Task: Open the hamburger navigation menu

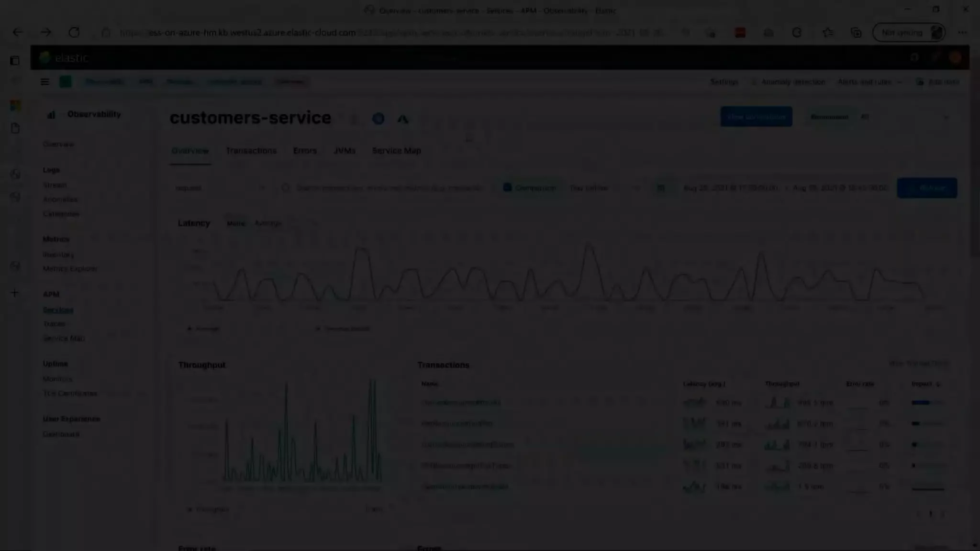Action: pos(45,82)
